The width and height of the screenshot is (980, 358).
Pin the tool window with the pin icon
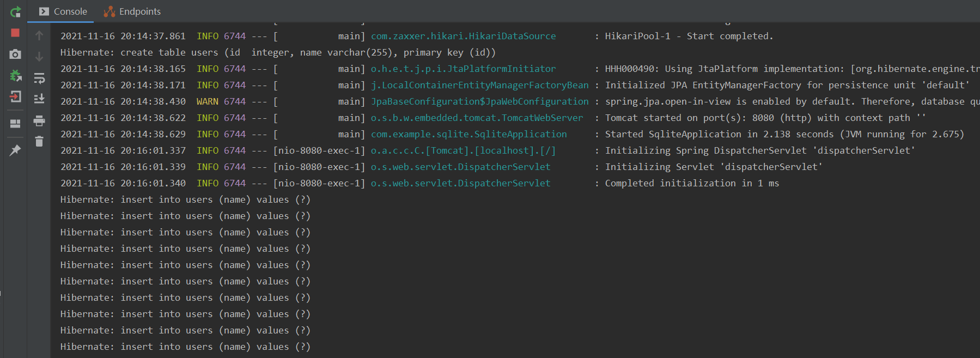pos(15,150)
